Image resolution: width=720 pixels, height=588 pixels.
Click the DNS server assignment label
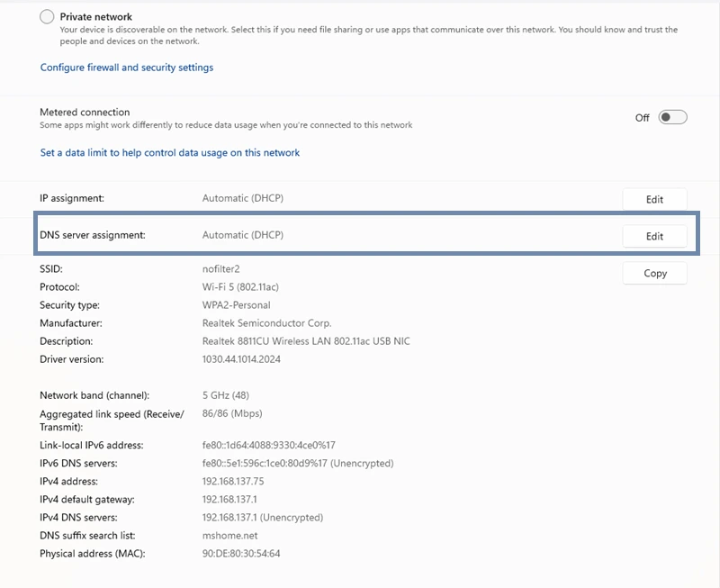[93, 235]
